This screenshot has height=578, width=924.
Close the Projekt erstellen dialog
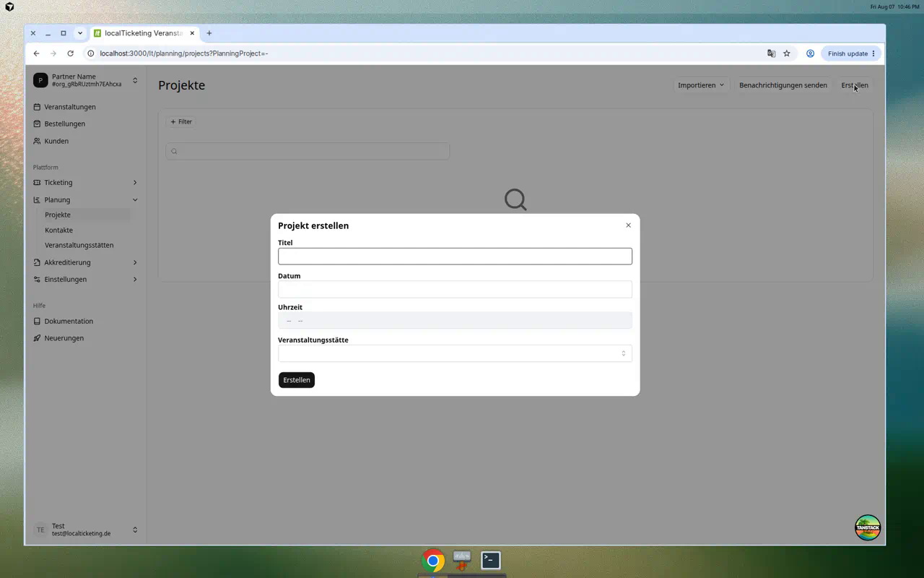pos(628,225)
